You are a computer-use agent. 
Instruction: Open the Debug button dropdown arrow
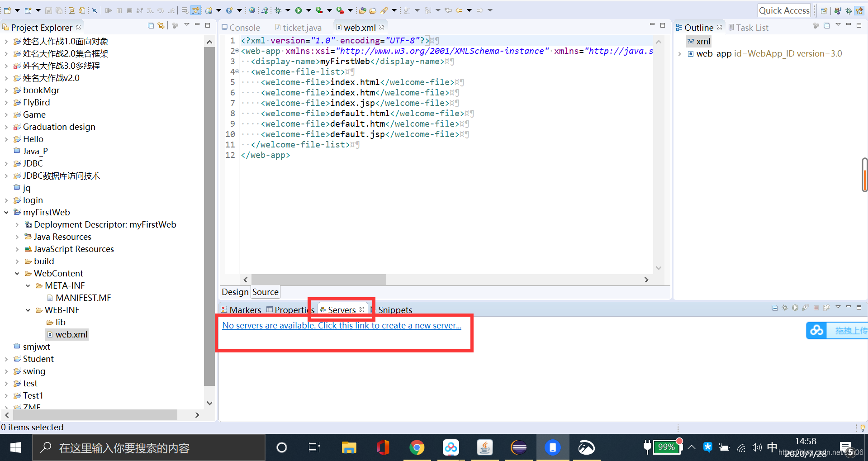pyautogui.click(x=288, y=10)
